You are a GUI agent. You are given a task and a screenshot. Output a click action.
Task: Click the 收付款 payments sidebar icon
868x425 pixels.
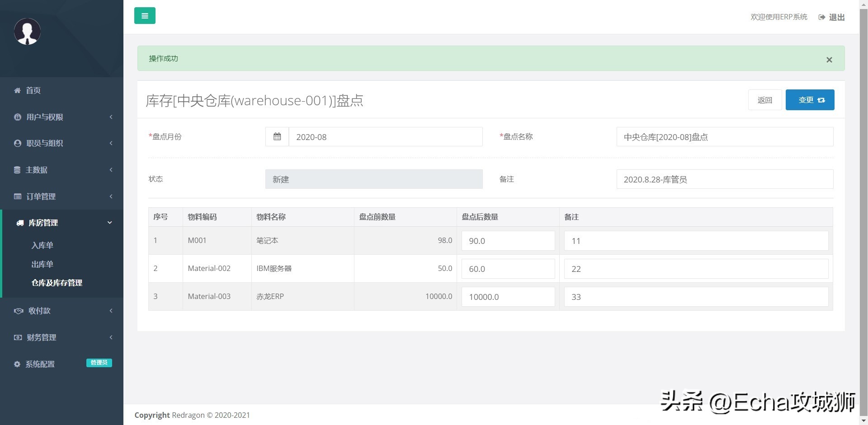(18, 310)
